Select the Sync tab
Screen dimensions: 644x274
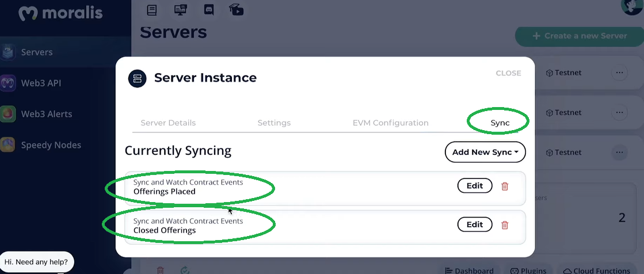tap(500, 123)
